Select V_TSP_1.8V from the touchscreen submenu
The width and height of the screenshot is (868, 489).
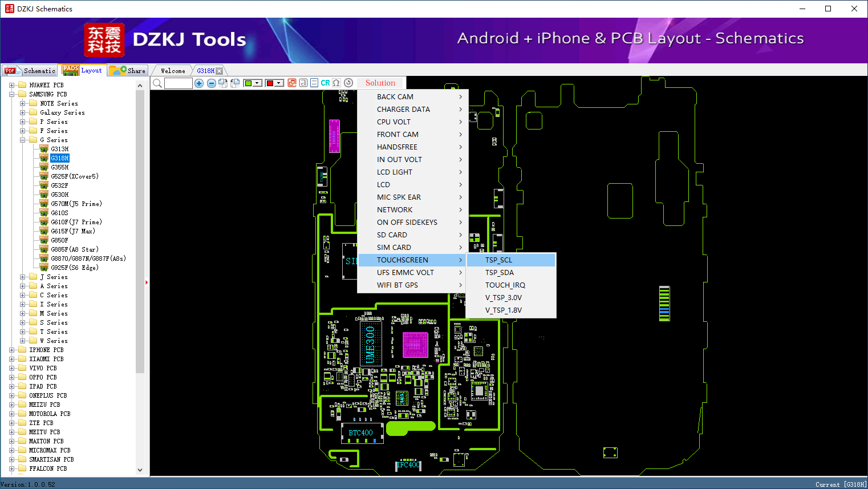pos(511,310)
